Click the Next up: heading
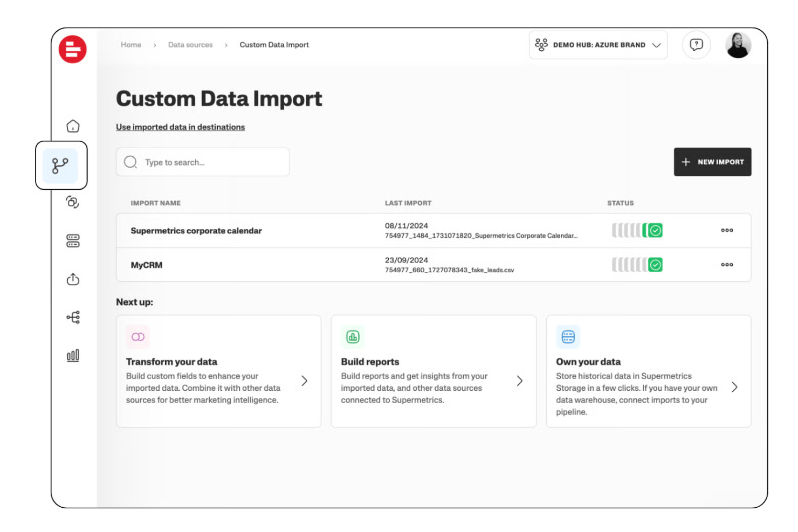 (135, 302)
